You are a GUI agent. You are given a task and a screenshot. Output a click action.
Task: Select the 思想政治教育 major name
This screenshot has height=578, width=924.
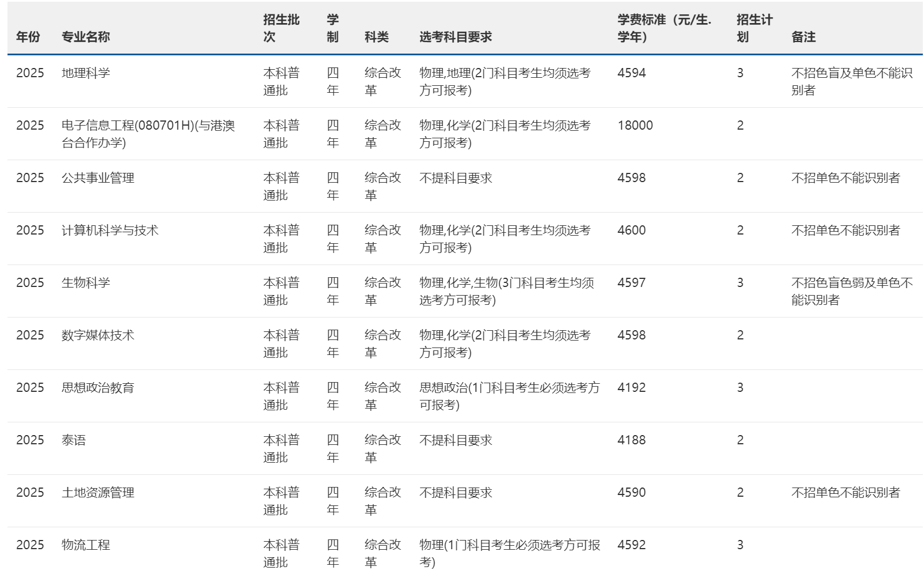[x=97, y=388]
